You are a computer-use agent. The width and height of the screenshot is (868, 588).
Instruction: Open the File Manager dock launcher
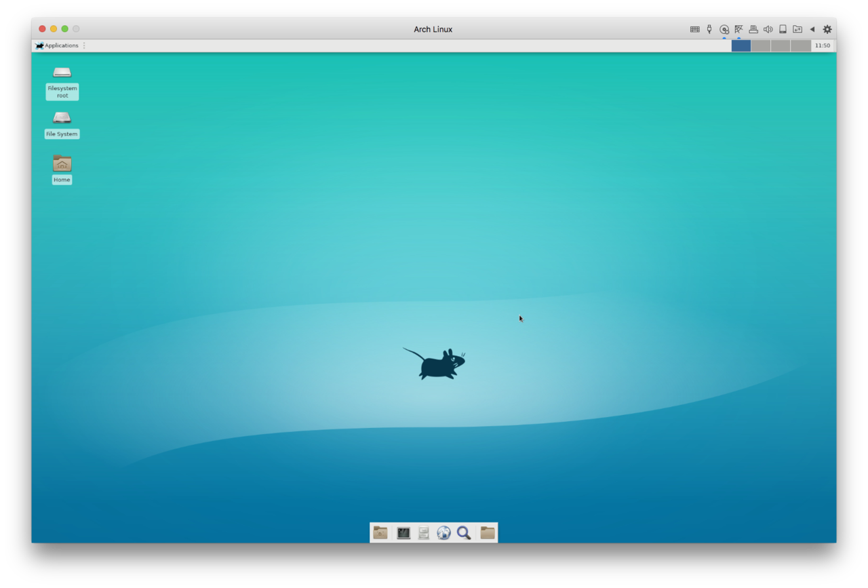click(x=424, y=533)
